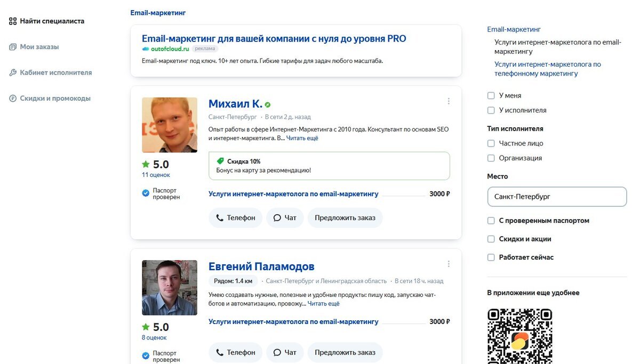Tick the Частное лицо checkbox
This screenshot has width=640, height=364.
pyautogui.click(x=491, y=143)
